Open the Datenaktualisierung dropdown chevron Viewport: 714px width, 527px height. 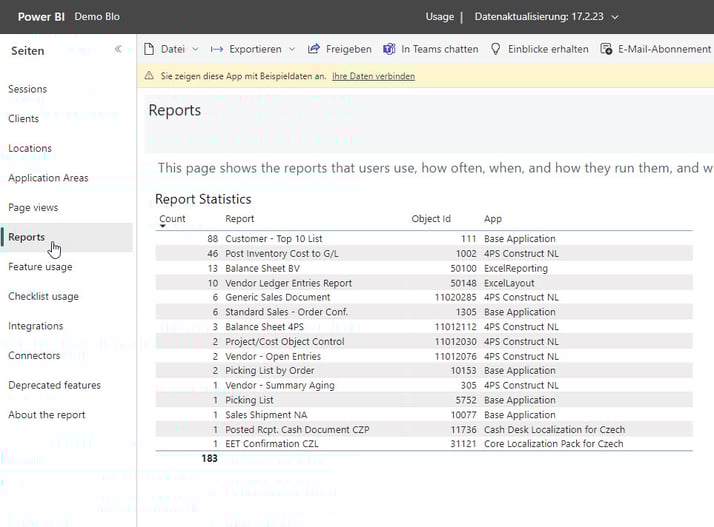(x=615, y=17)
